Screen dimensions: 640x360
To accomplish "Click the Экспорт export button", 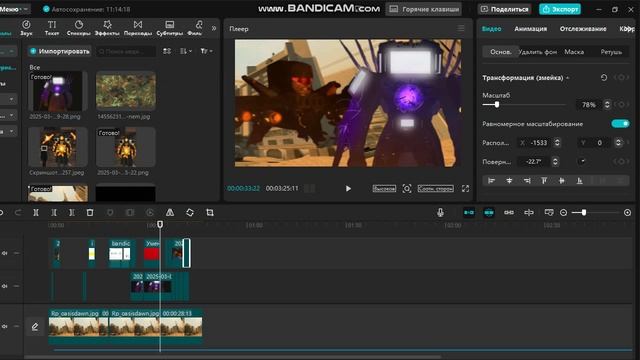I will point(560,9).
